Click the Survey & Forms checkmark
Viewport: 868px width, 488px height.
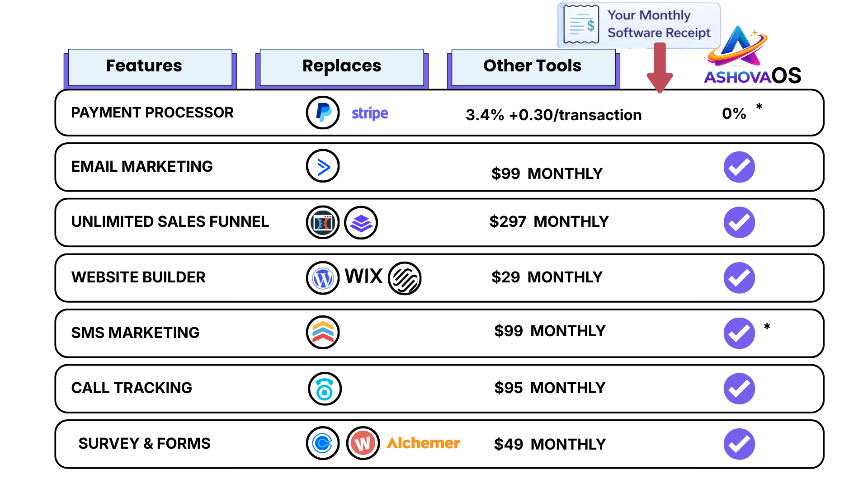coord(739,444)
